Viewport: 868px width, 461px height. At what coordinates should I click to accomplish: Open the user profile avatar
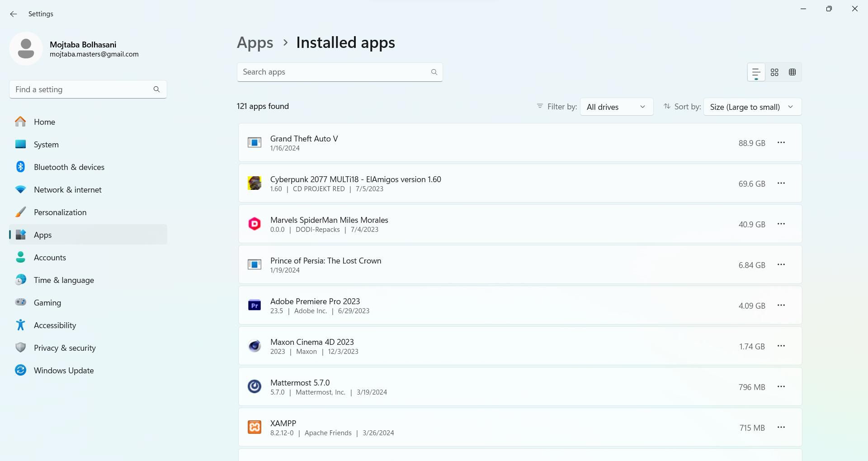(x=26, y=48)
